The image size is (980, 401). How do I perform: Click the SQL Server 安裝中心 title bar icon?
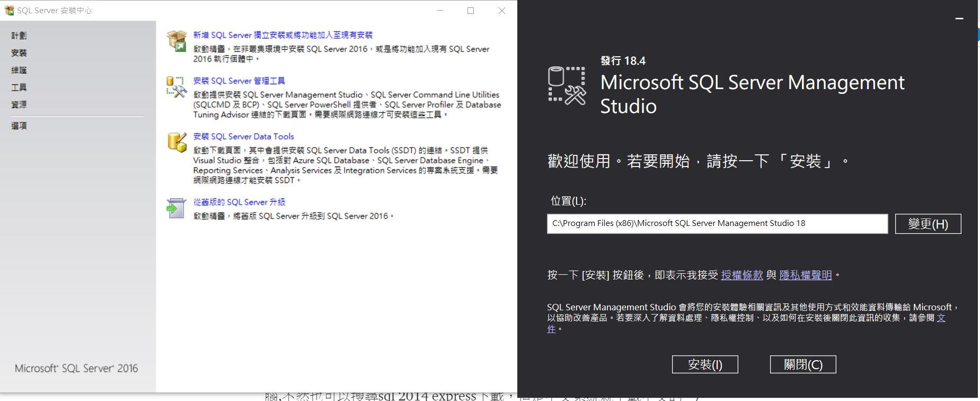point(9,10)
